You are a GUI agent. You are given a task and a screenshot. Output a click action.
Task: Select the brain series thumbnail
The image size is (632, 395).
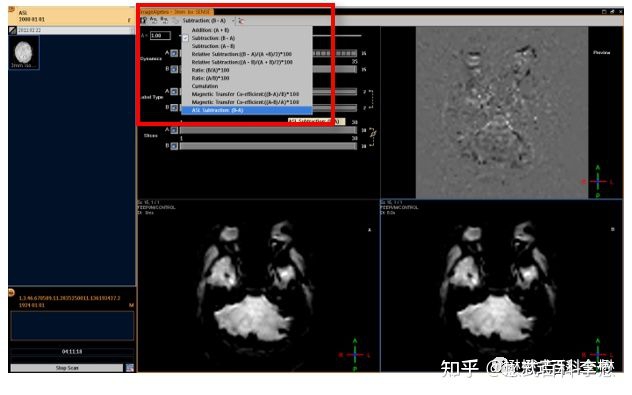24,52
